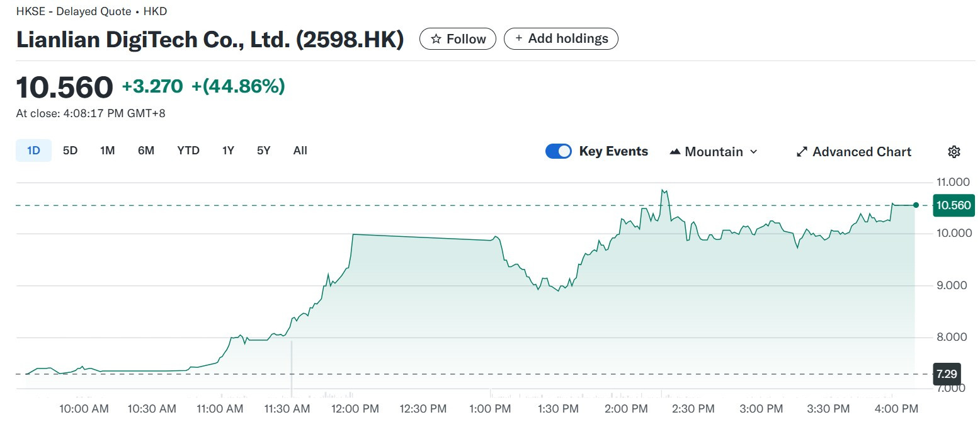Click the At close timestamp text
Viewport: 980px width, 422px height.
[91, 113]
